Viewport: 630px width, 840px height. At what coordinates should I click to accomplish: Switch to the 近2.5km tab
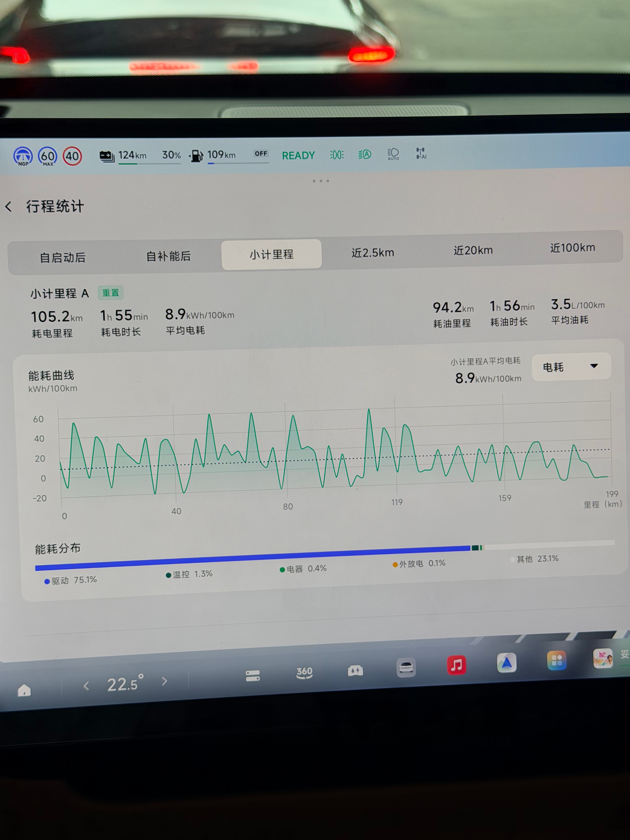[x=373, y=253]
